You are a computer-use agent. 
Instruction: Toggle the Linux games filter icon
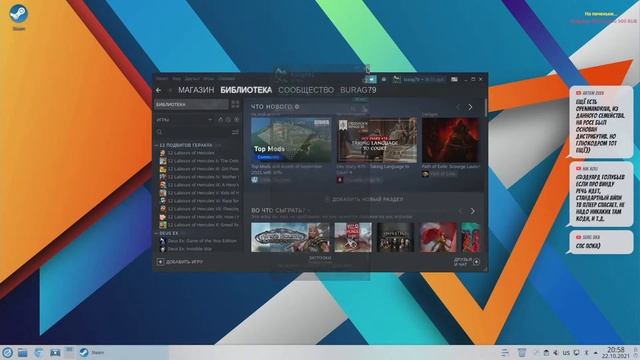click(x=220, y=120)
